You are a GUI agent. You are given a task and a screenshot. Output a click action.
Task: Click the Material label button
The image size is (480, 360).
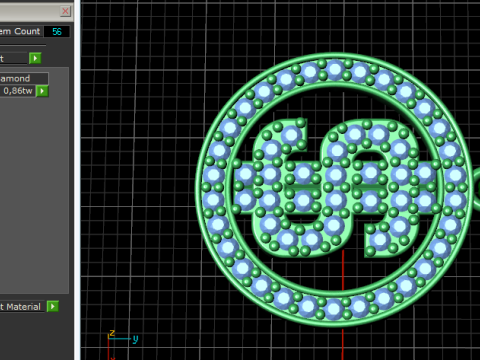[22, 307]
